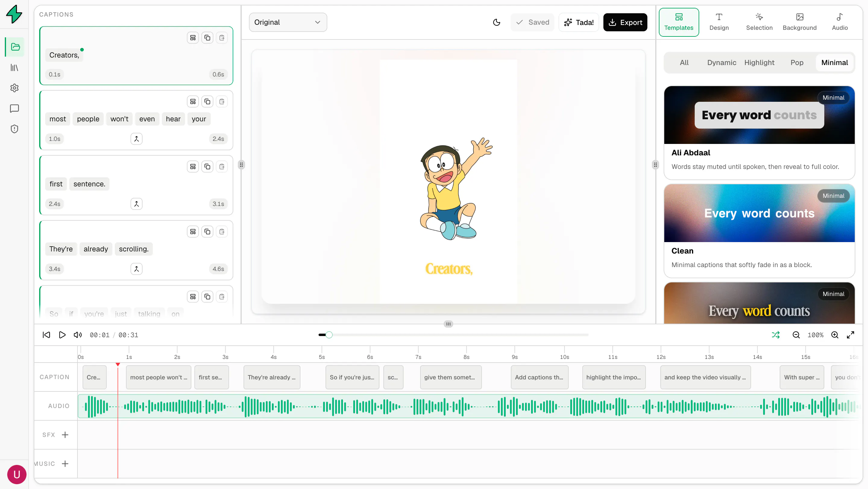
Task: Click the red playhead marker on timeline
Action: pyautogui.click(x=118, y=364)
